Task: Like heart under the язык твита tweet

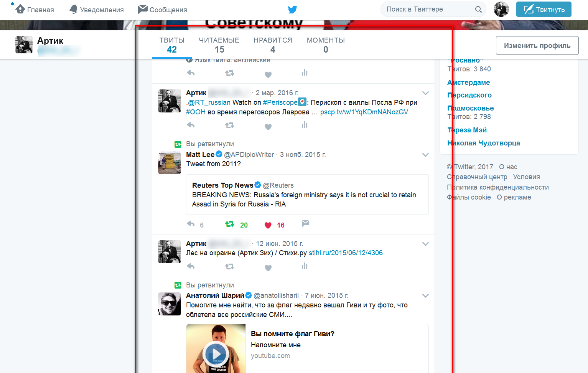Action: [268, 74]
